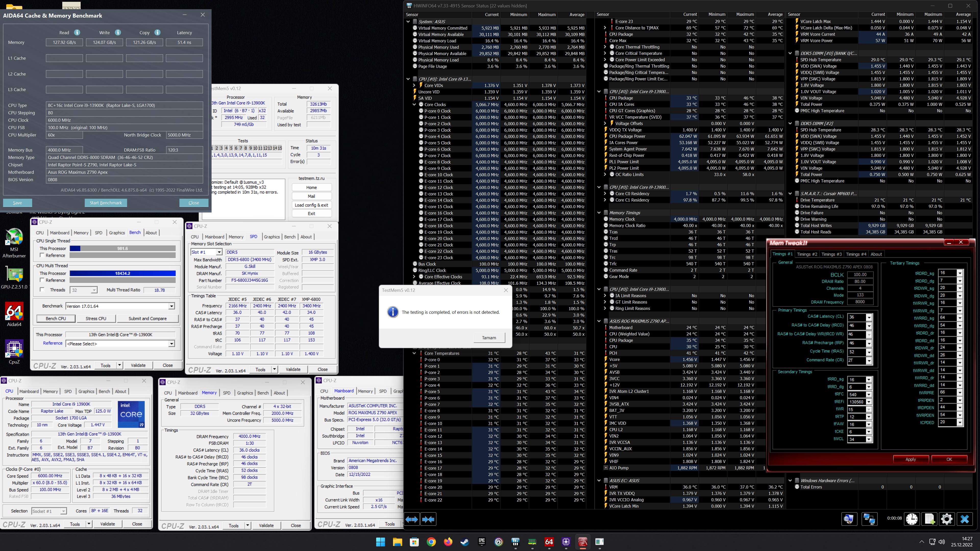
Task: Open tRRD_sg dropdown in Mem TweakIt
Action: click(869, 380)
